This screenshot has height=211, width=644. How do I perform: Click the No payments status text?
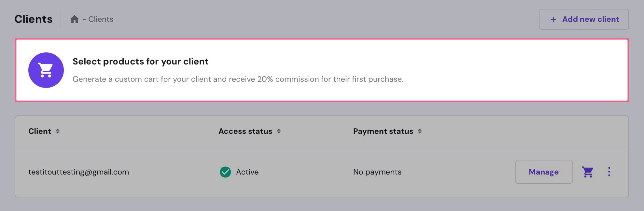point(377,172)
